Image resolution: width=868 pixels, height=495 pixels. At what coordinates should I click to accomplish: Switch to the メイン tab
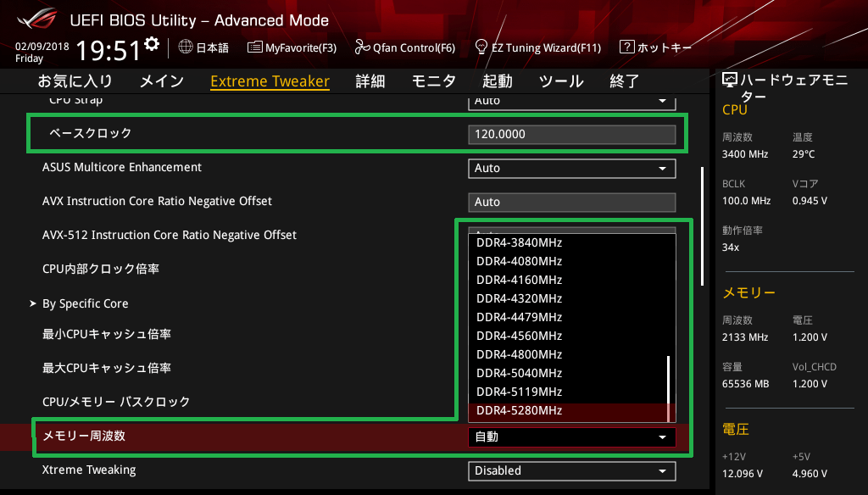pos(162,81)
